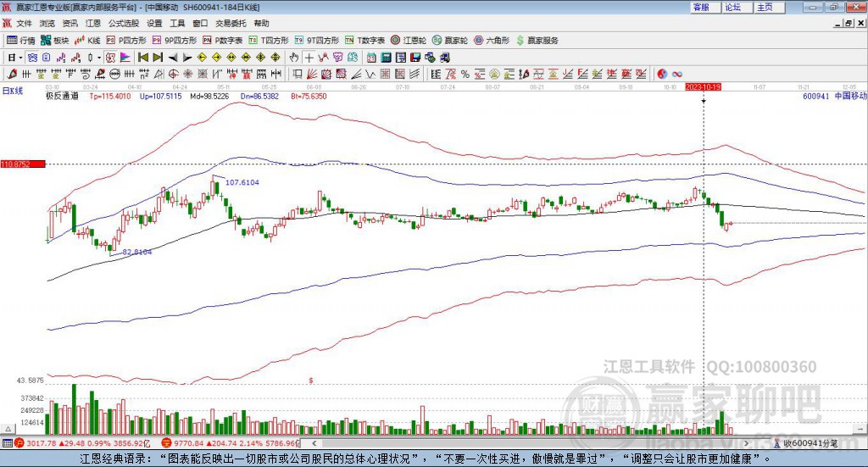868x467 pixels.
Task: Click the 2023-10-19 date marker
Action: pos(703,87)
